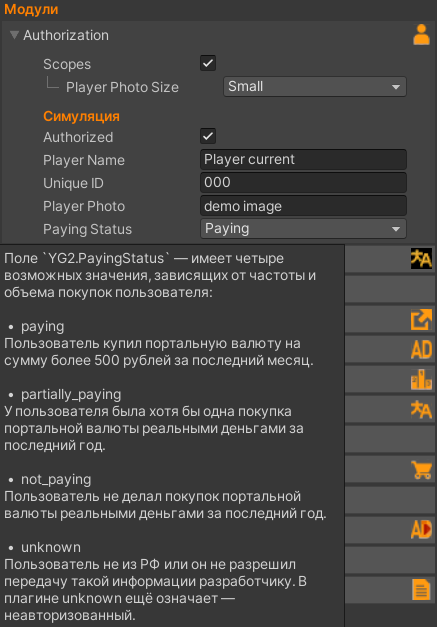Click the Player Name text field

click(303, 160)
